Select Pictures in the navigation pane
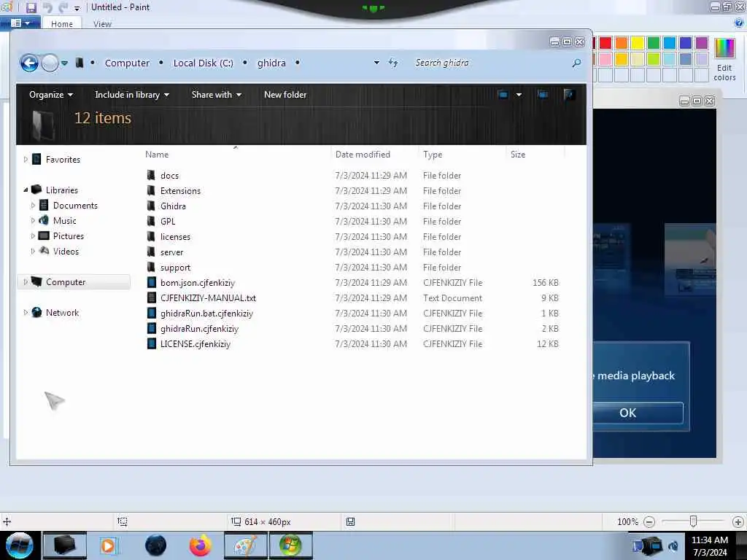 point(69,236)
